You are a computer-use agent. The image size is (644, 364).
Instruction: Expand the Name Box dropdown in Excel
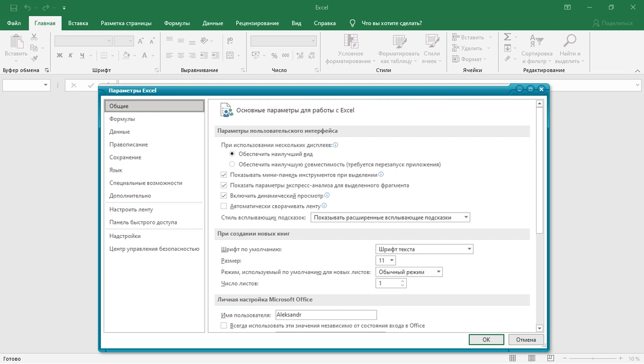click(x=45, y=85)
